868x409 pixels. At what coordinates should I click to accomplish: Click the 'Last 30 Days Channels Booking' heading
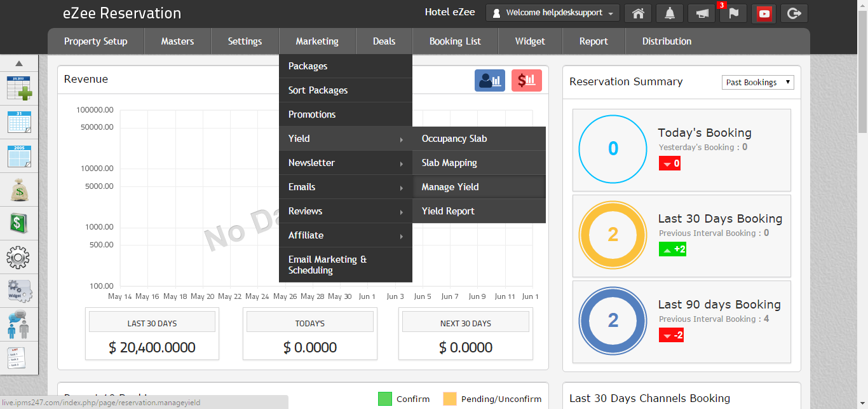coord(649,398)
